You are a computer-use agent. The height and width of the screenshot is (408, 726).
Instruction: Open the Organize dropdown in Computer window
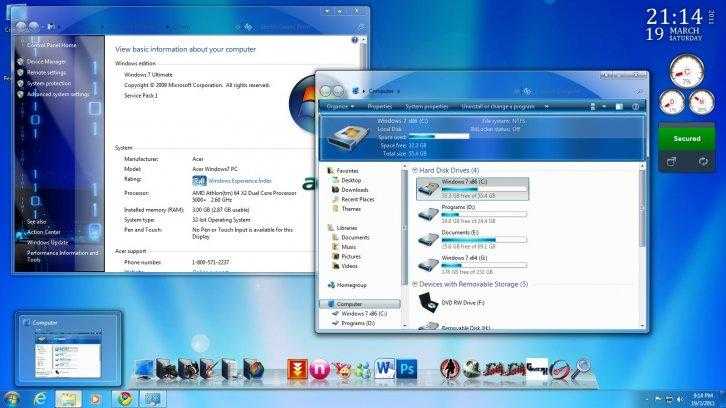coord(340,107)
